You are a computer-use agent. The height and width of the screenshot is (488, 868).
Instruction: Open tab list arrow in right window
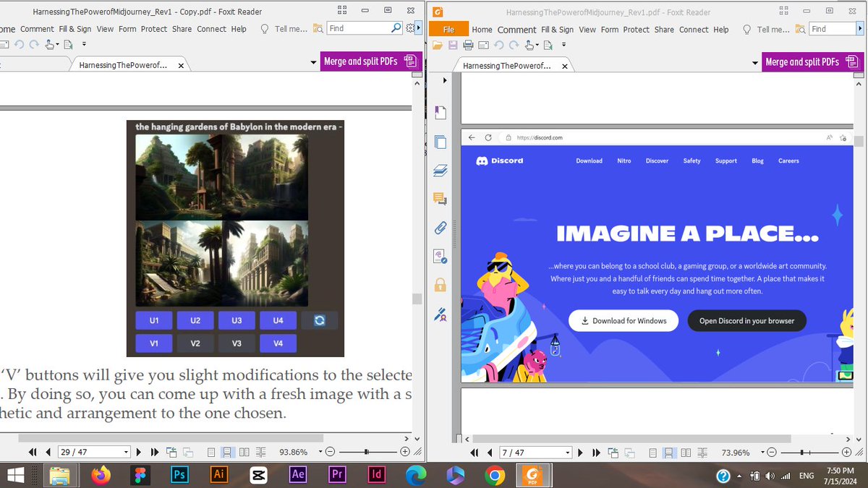tap(755, 62)
